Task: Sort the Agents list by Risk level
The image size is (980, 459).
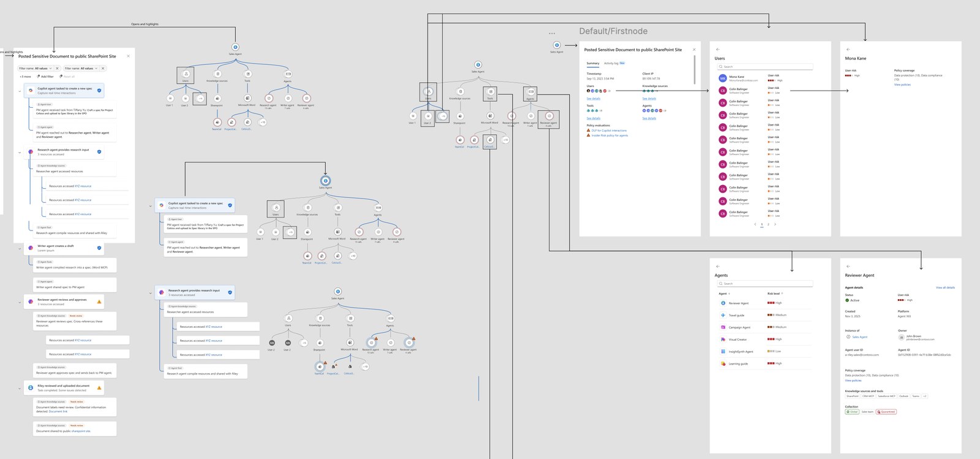Action: pos(775,294)
